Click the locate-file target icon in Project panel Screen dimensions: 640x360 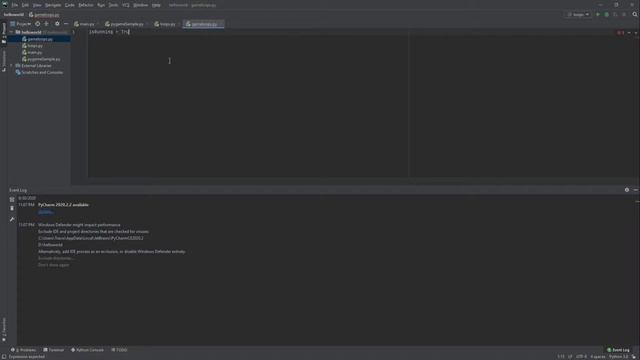[38, 24]
